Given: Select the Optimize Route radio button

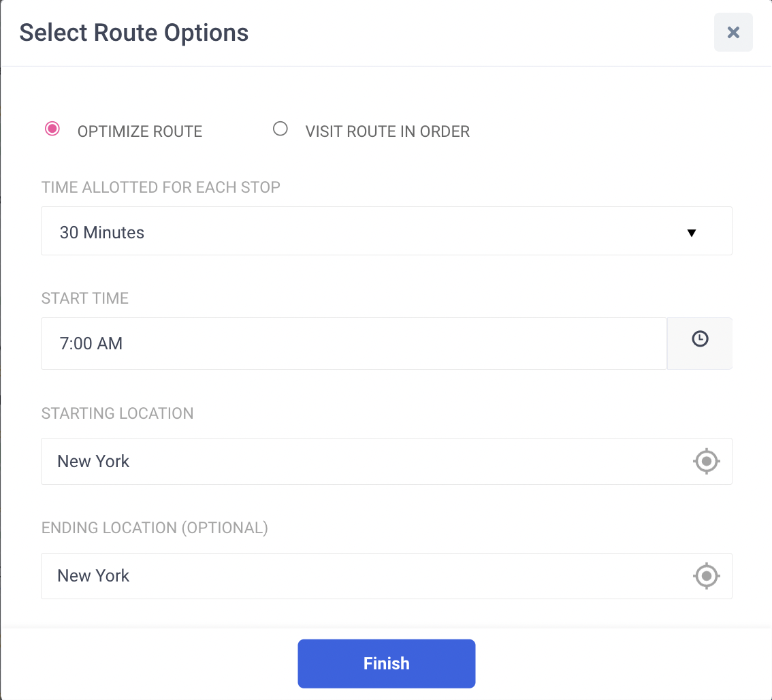Looking at the screenshot, I should [x=52, y=129].
